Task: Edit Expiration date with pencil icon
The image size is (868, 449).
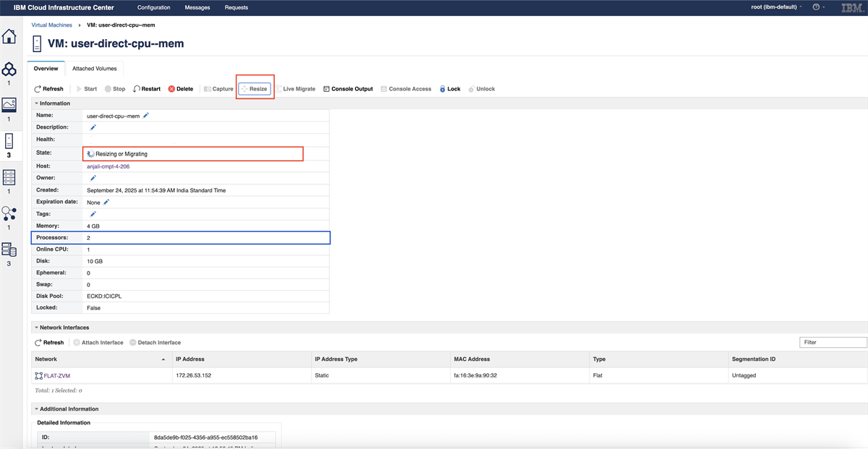Action: [106, 202]
